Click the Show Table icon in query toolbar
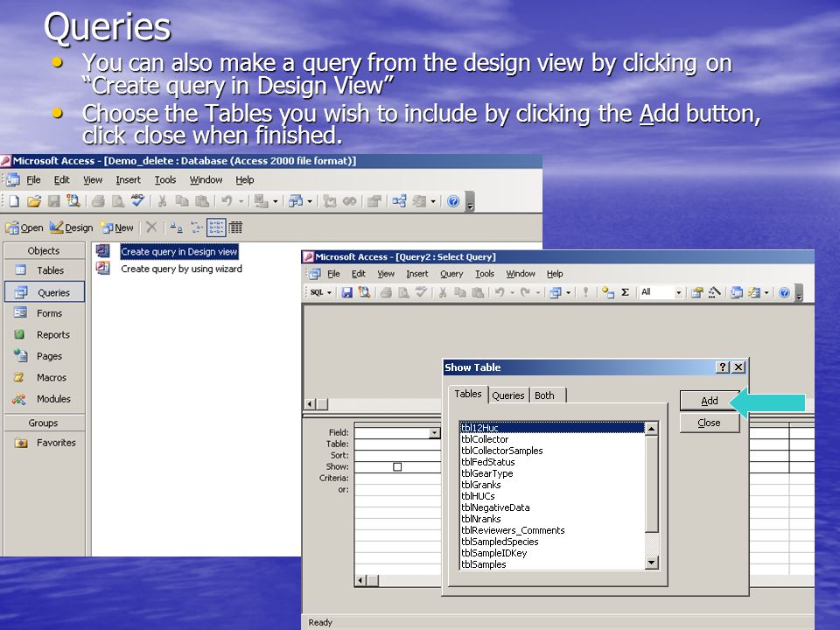Image resolution: width=840 pixels, height=630 pixels. pos(607,292)
